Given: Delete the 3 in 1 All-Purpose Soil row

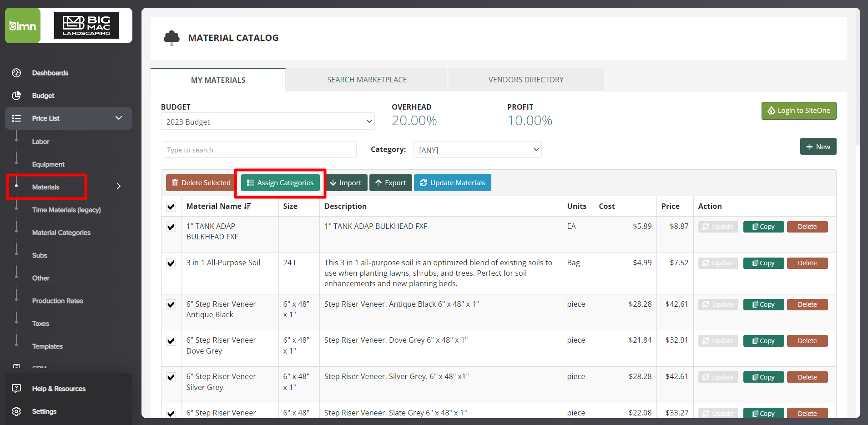Looking at the screenshot, I should [807, 263].
